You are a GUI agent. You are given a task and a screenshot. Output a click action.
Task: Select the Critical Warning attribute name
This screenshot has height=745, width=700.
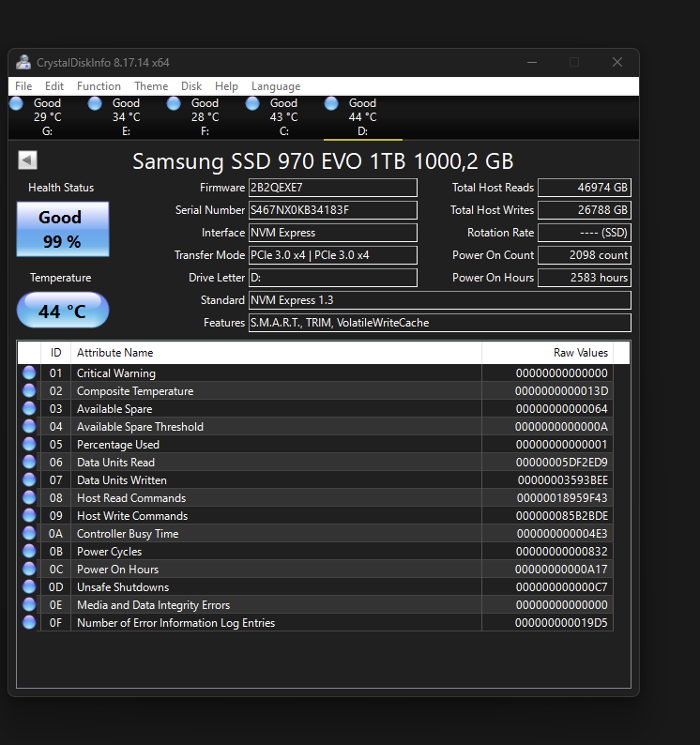116,373
